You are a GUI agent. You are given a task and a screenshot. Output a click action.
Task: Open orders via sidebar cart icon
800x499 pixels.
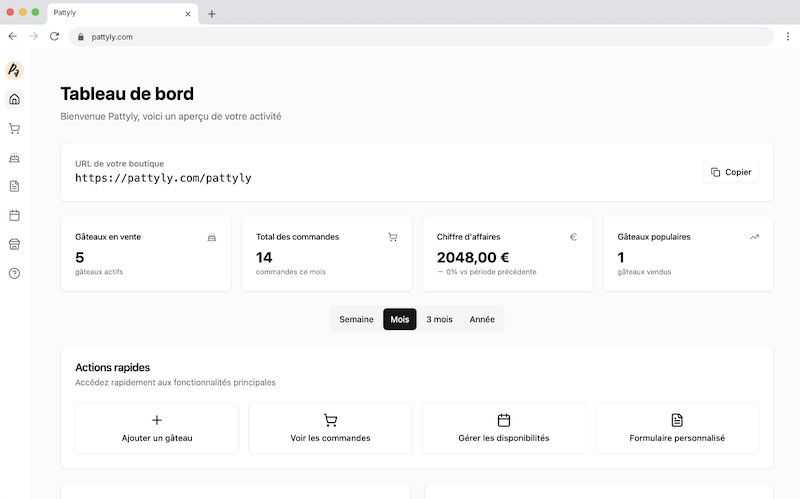coord(14,128)
